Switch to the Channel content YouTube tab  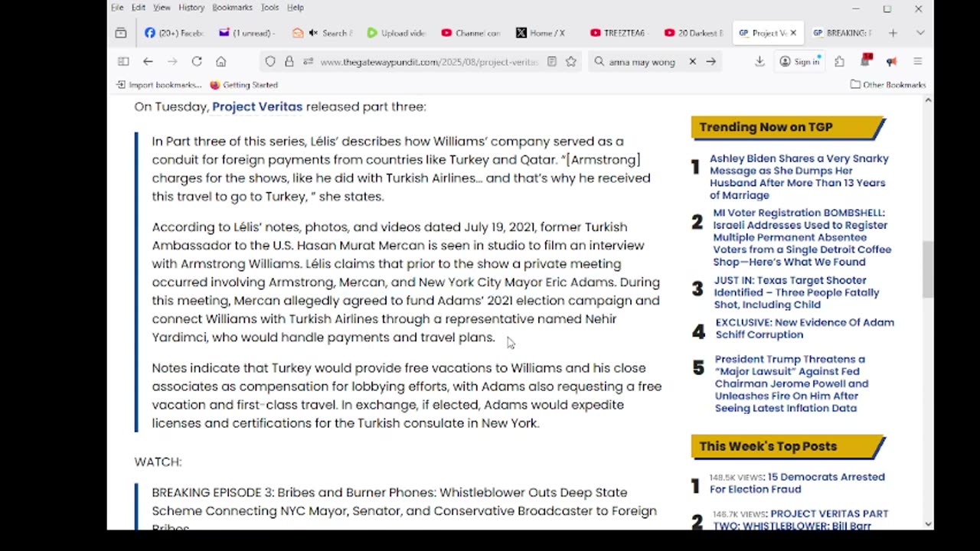click(469, 33)
